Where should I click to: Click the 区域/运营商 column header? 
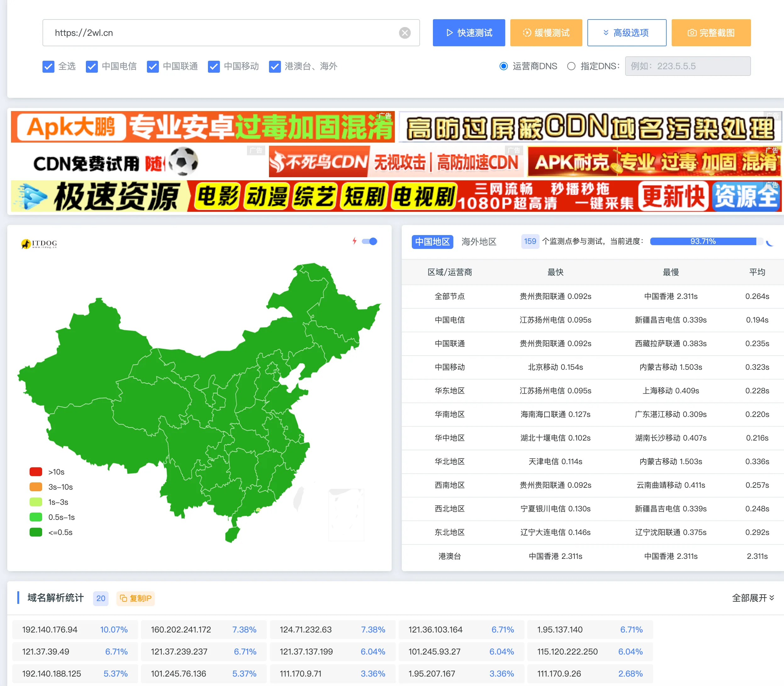450,272
